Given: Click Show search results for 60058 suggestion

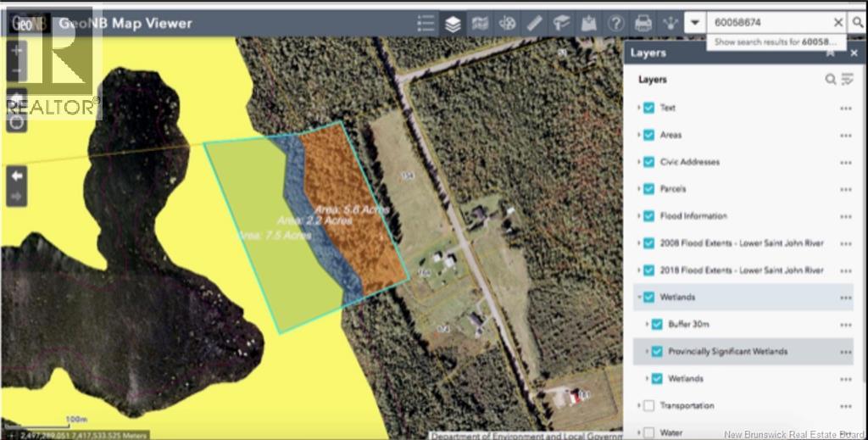Looking at the screenshot, I should (x=775, y=42).
